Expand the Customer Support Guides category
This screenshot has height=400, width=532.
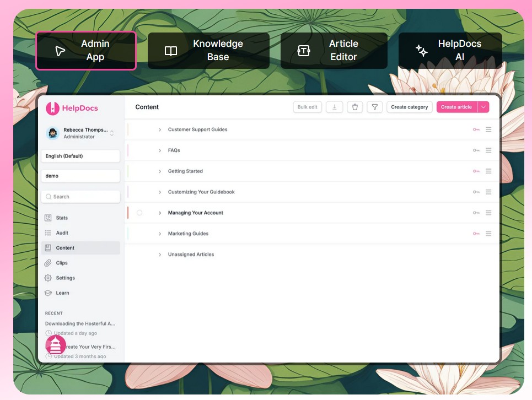(x=160, y=130)
